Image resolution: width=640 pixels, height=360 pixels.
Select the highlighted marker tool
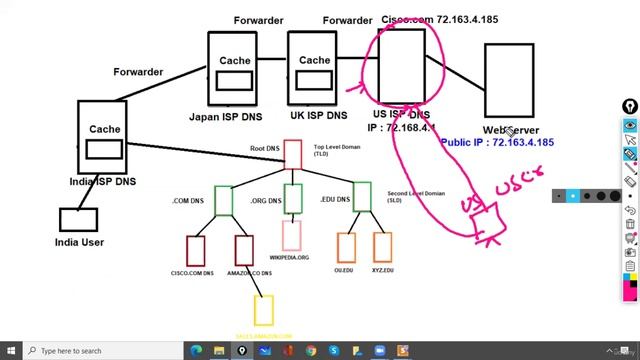pos(630,154)
